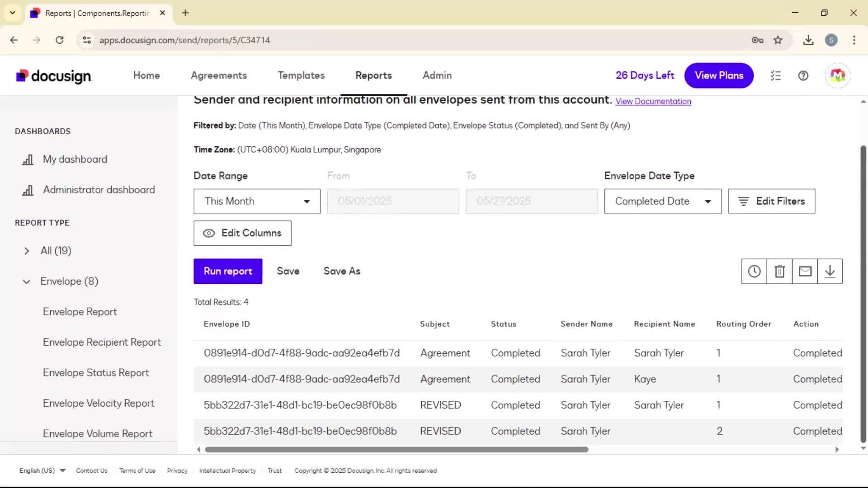The width and height of the screenshot is (868, 488).
Task: Open browser downloads icon
Action: (x=808, y=40)
